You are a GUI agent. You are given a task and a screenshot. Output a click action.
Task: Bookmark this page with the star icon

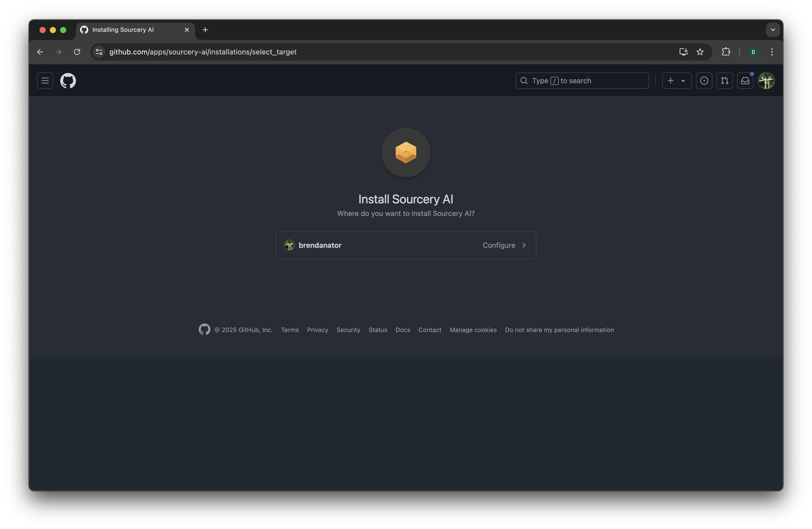coord(700,52)
